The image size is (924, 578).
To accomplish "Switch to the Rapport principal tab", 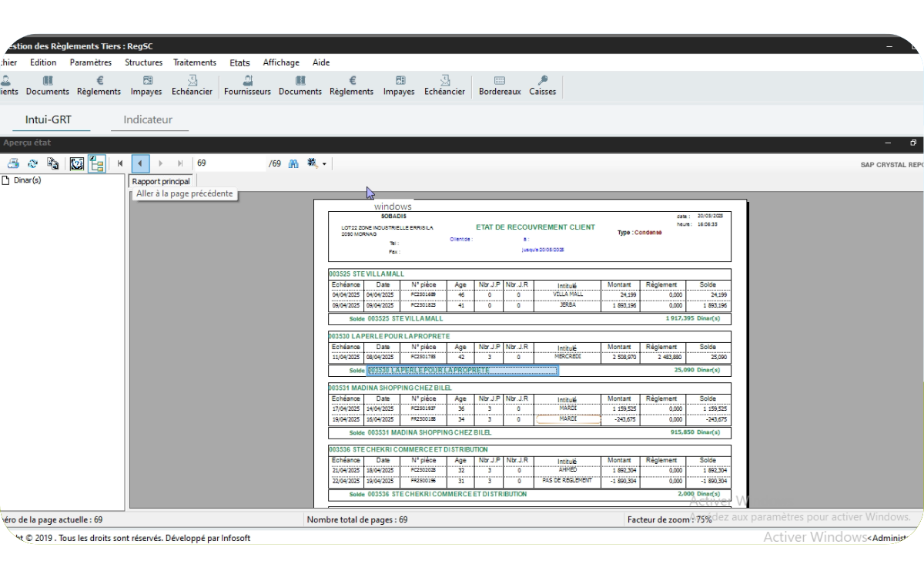I will point(161,181).
